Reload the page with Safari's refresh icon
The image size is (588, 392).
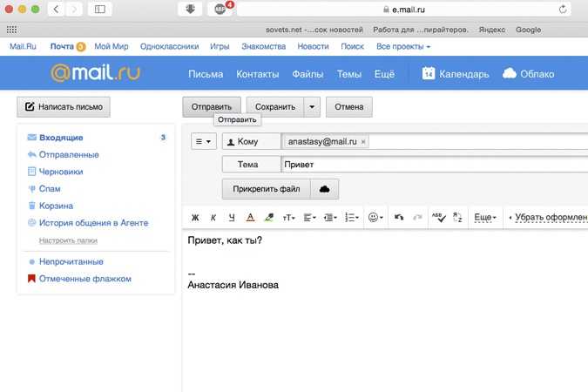[x=563, y=10]
